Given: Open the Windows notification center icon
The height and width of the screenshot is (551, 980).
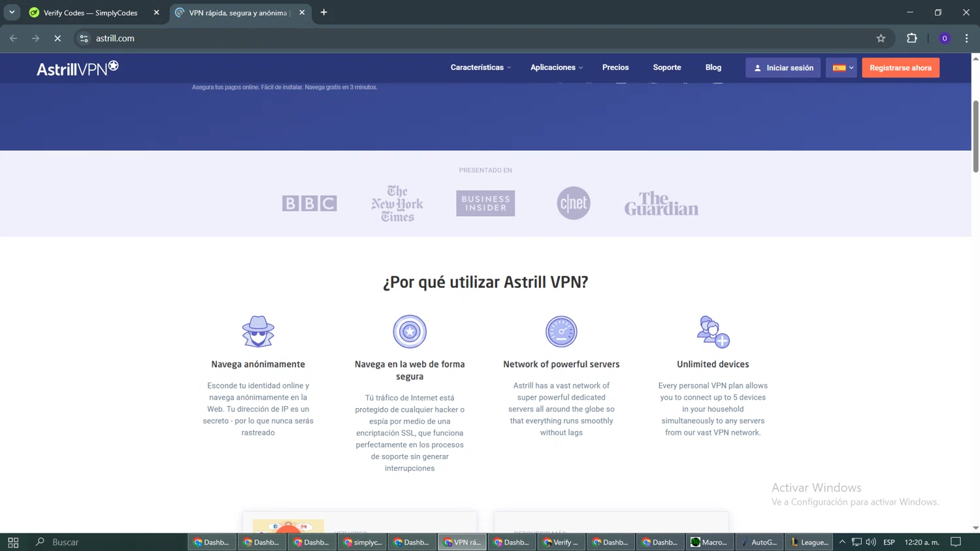Looking at the screenshot, I should point(956,542).
